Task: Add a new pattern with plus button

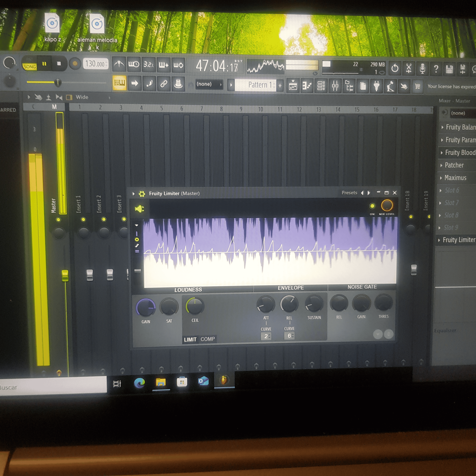Action: click(280, 86)
